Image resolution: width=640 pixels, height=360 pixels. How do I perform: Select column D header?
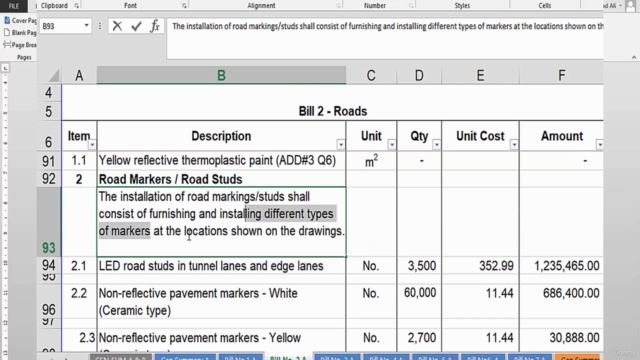pyautogui.click(x=419, y=76)
